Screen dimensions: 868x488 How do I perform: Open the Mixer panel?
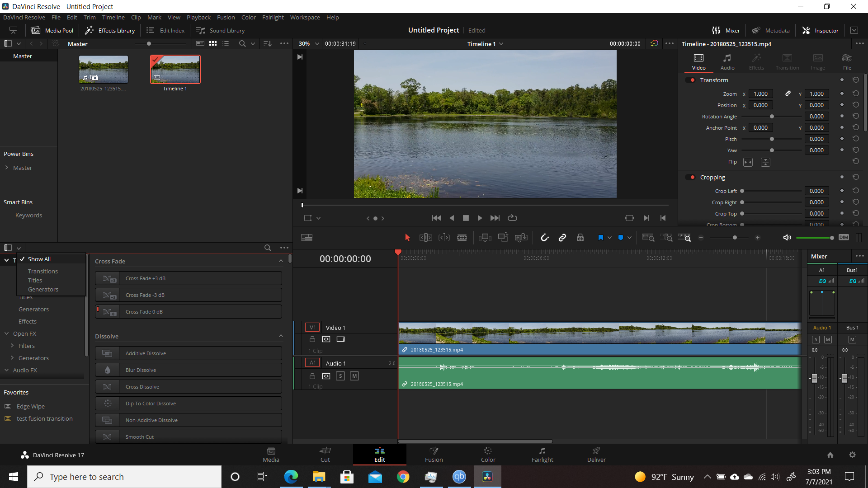[x=726, y=30]
